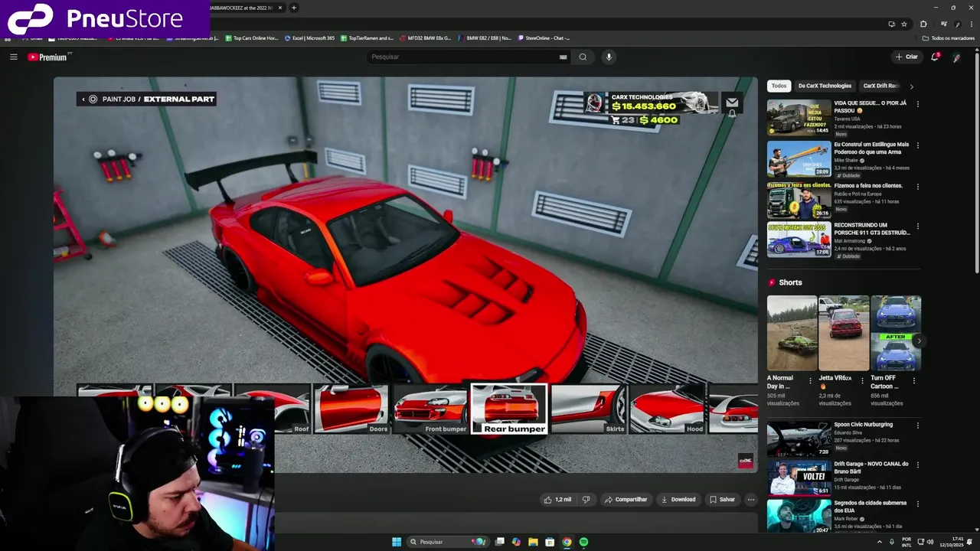Screen dimensions: 980x551
Task: Open Spotify from the taskbar
Action: 583,542
